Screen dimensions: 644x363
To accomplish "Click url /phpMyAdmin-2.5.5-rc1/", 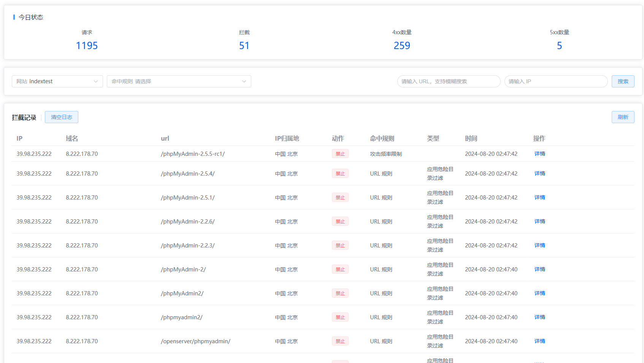I will pos(193,154).
